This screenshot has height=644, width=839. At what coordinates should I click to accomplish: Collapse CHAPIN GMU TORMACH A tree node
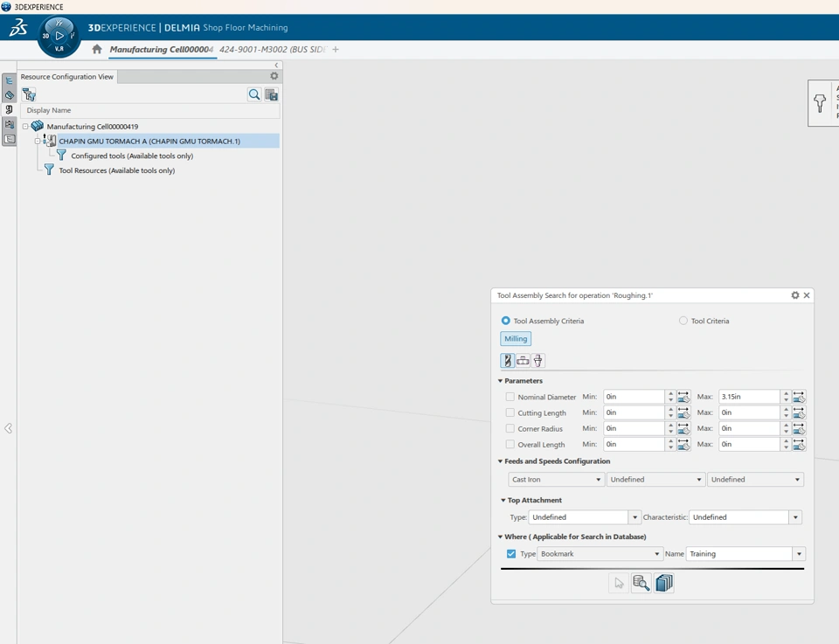[x=38, y=142]
